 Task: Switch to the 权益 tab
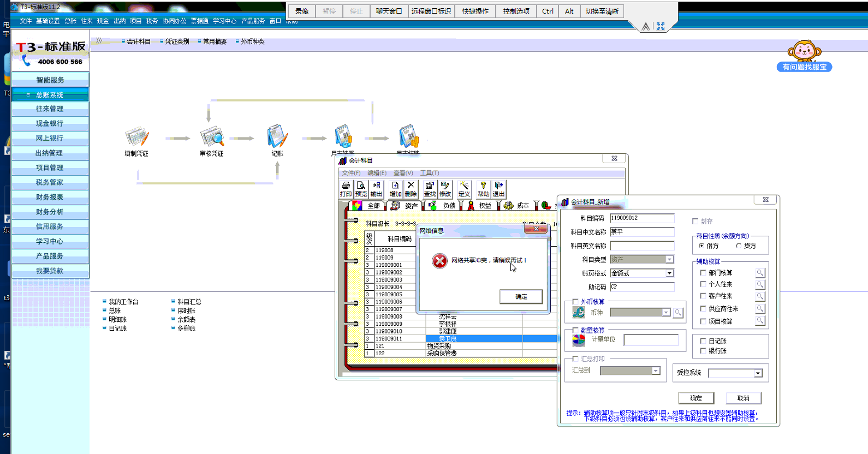[x=479, y=206]
